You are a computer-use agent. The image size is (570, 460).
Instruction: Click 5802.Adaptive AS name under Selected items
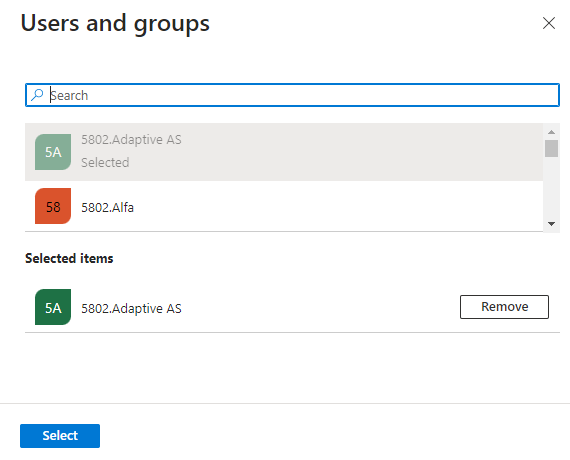(x=131, y=309)
